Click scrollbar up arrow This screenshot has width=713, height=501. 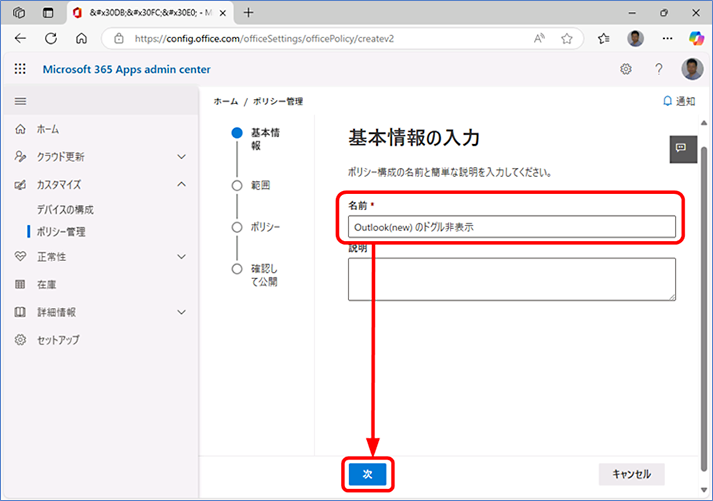tap(704, 123)
